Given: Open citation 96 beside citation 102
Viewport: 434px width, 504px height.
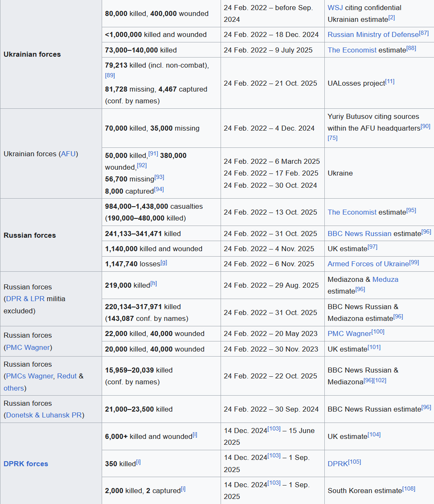Looking at the screenshot, I should coord(368,380).
